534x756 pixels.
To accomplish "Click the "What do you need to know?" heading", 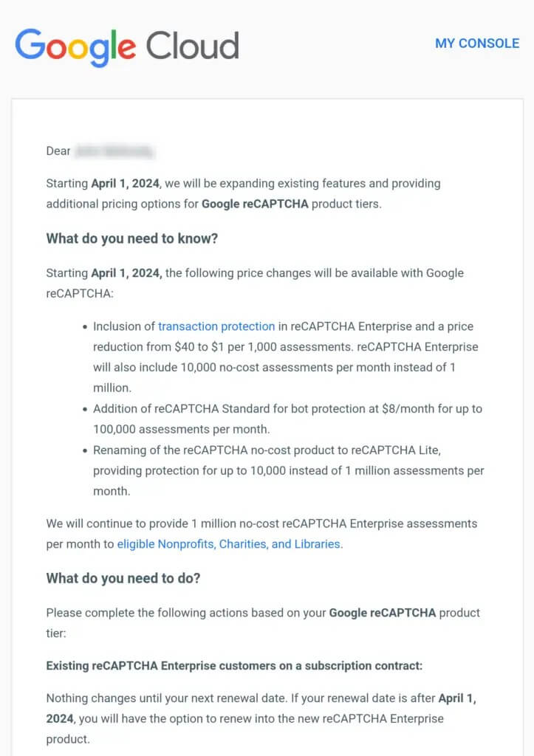I will click(x=132, y=238).
